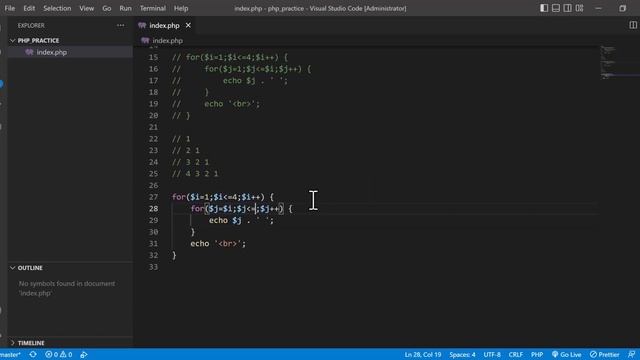Click comment line '// 4 3 2 1'
Viewport: 640px width, 360px height.
[x=195, y=174]
